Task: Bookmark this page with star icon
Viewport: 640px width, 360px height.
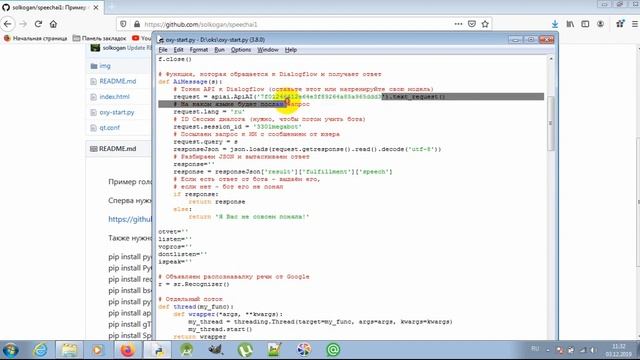Action: pos(485,24)
